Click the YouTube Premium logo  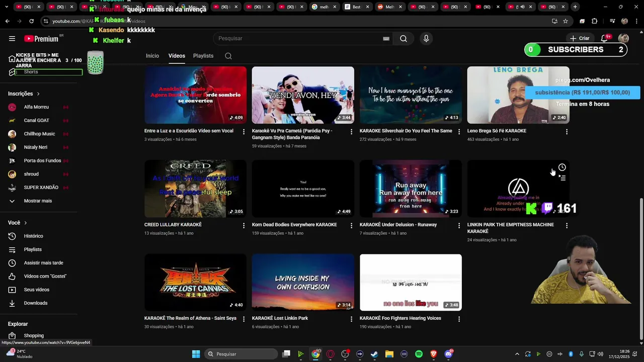pos(41,39)
